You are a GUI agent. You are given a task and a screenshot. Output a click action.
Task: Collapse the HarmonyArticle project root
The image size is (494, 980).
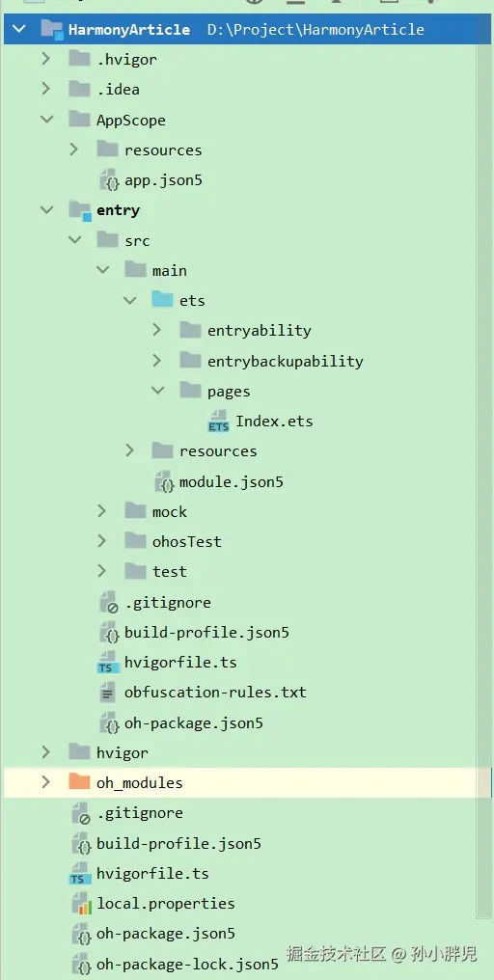click(x=18, y=29)
